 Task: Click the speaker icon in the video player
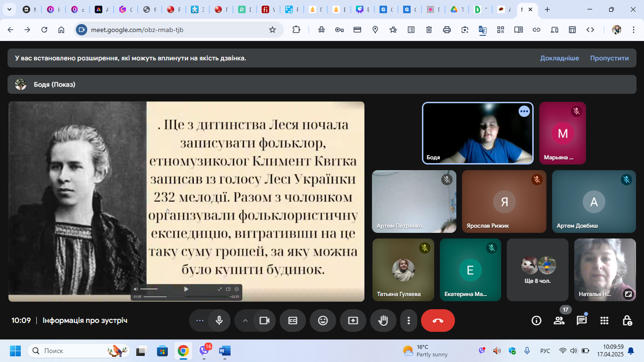click(x=136, y=289)
